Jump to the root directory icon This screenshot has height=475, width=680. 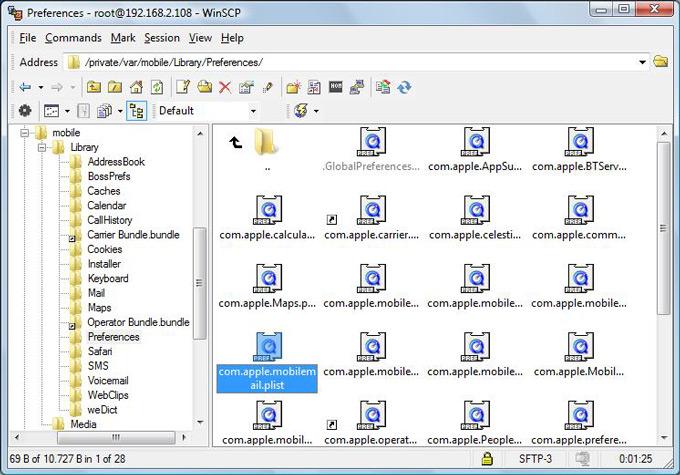[x=115, y=87]
